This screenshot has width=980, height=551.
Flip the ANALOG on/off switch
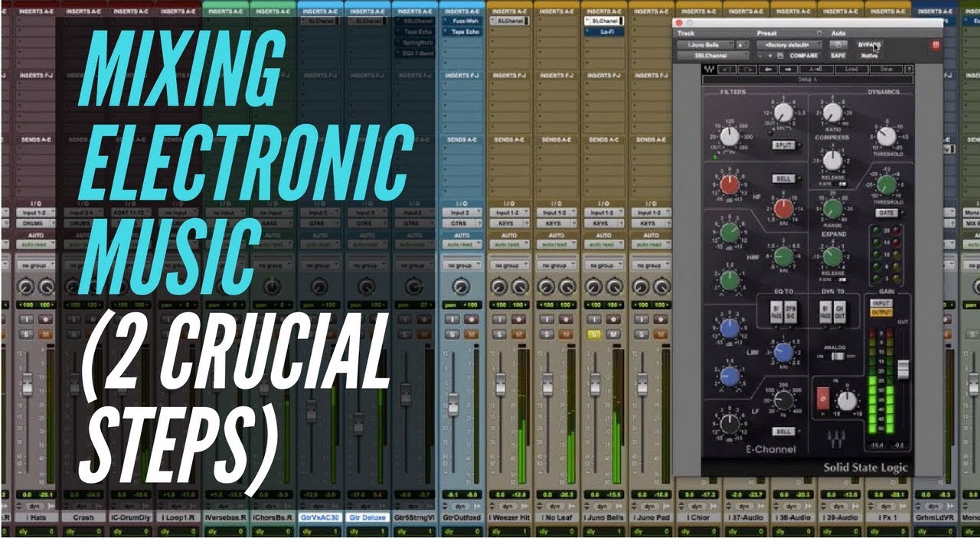(838, 356)
